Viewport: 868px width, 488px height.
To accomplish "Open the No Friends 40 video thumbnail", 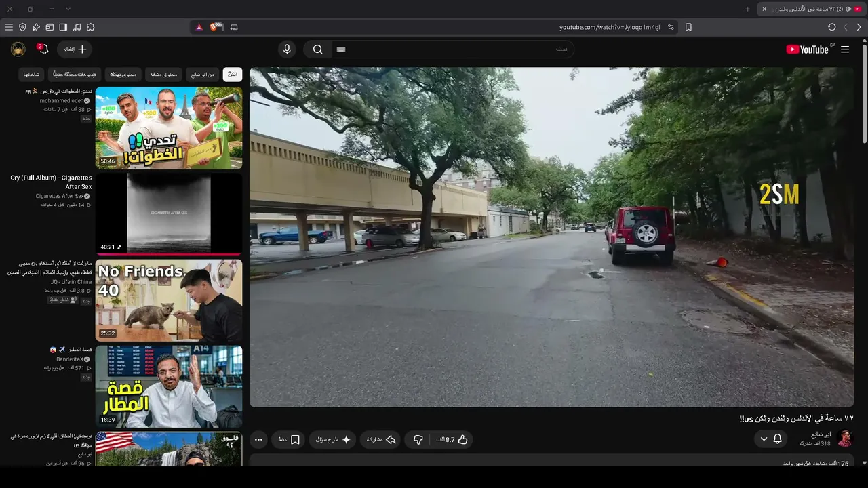I will click(169, 300).
